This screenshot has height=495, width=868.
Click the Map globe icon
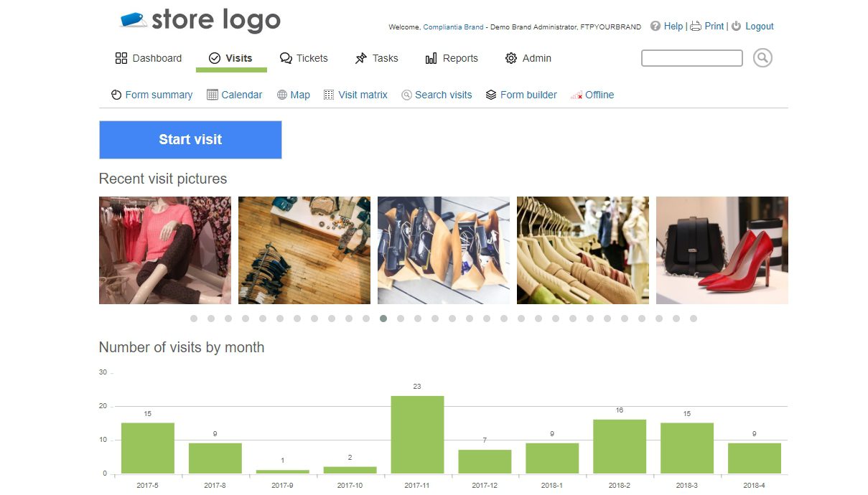point(282,95)
